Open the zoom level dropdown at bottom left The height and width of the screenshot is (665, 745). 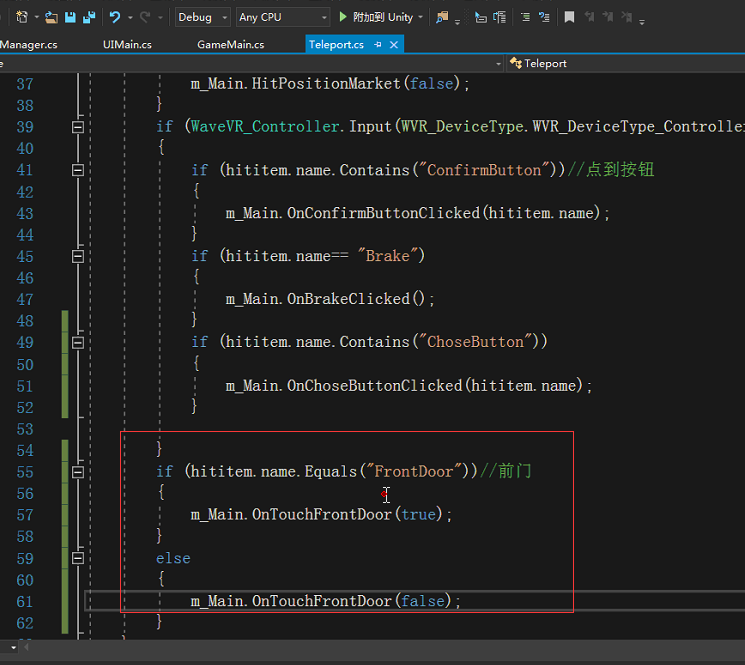(x=13, y=647)
